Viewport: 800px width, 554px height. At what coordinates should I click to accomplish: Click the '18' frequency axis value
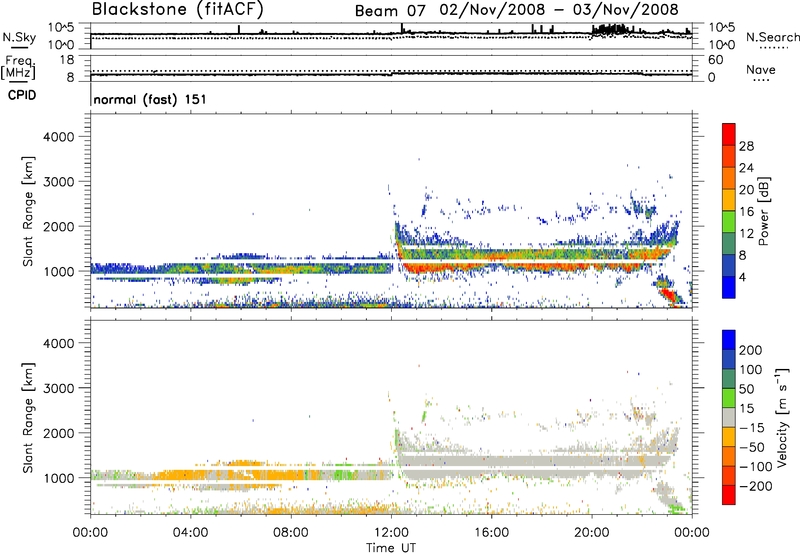coord(67,60)
